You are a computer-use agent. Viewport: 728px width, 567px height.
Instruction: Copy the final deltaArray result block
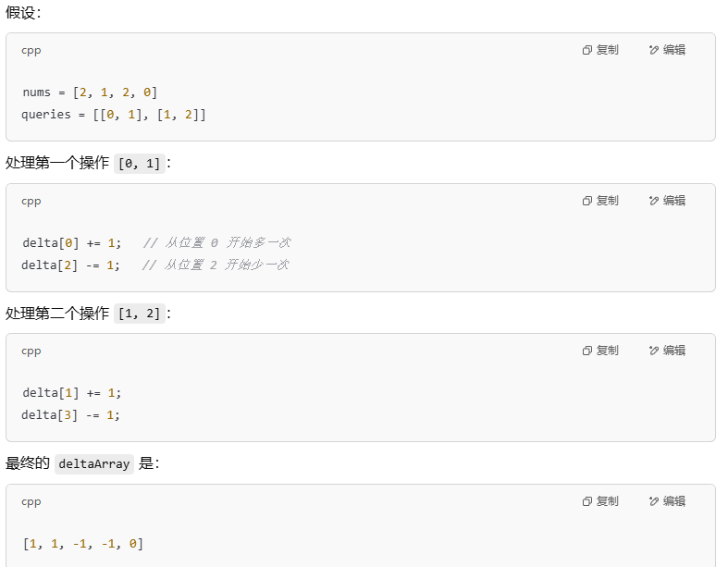point(600,501)
